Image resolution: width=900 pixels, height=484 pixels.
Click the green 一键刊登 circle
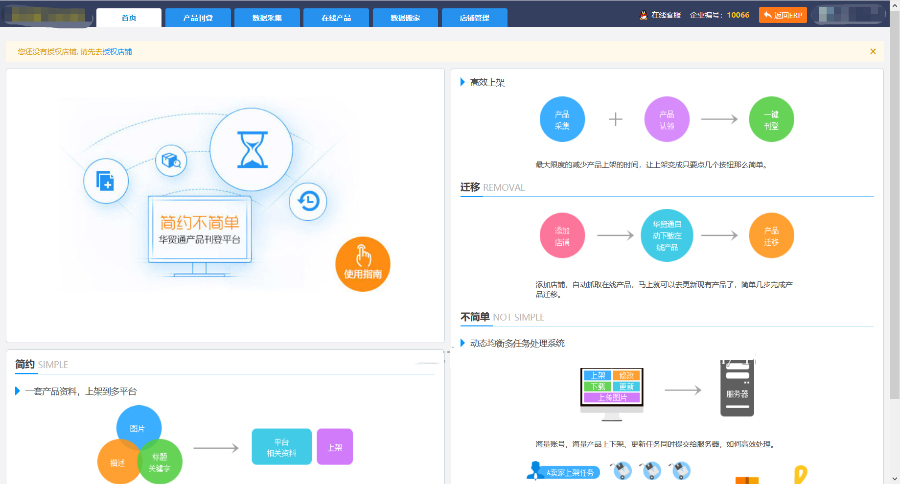[771, 119]
